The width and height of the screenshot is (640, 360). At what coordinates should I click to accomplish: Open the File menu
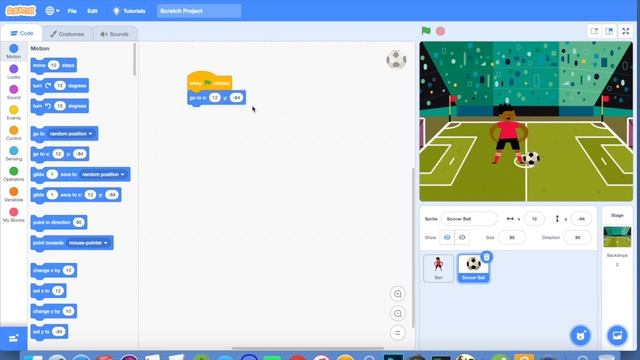pos(72,11)
